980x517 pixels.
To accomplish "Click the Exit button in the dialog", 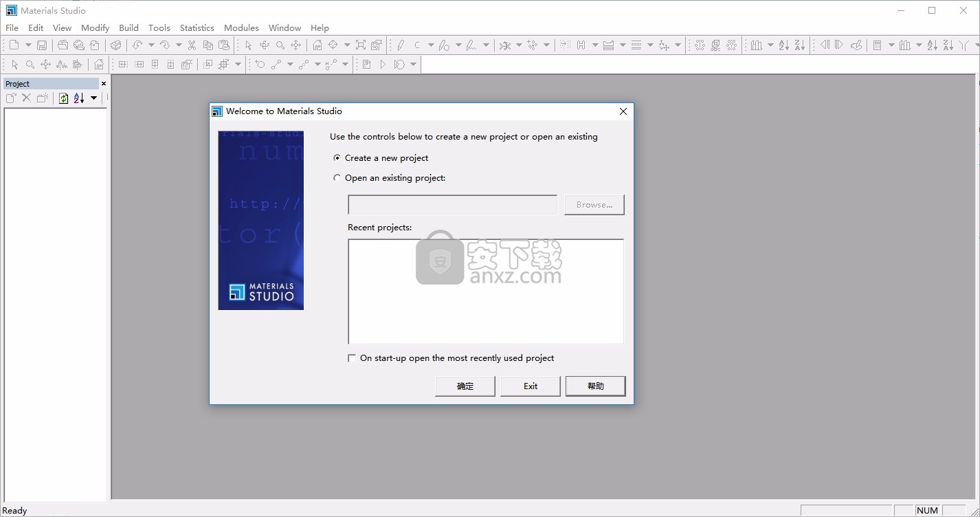I will click(x=531, y=386).
